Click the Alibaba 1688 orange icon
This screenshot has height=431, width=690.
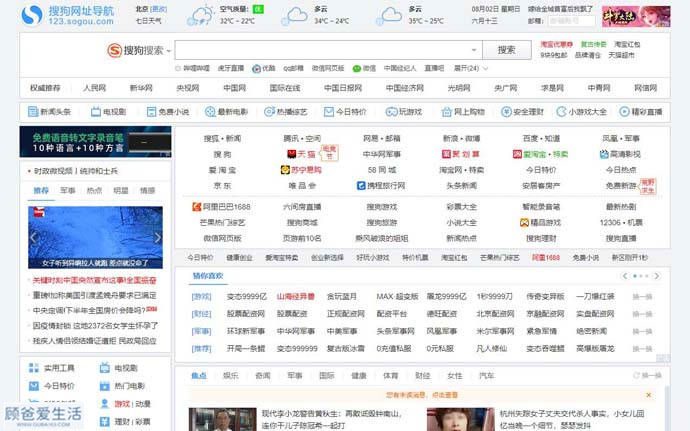pyautogui.click(x=197, y=206)
